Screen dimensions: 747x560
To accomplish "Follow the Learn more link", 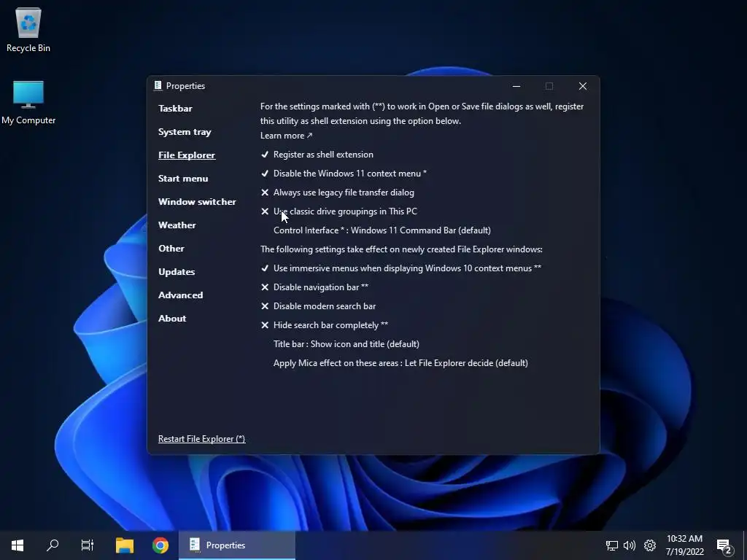I will click(286, 136).
